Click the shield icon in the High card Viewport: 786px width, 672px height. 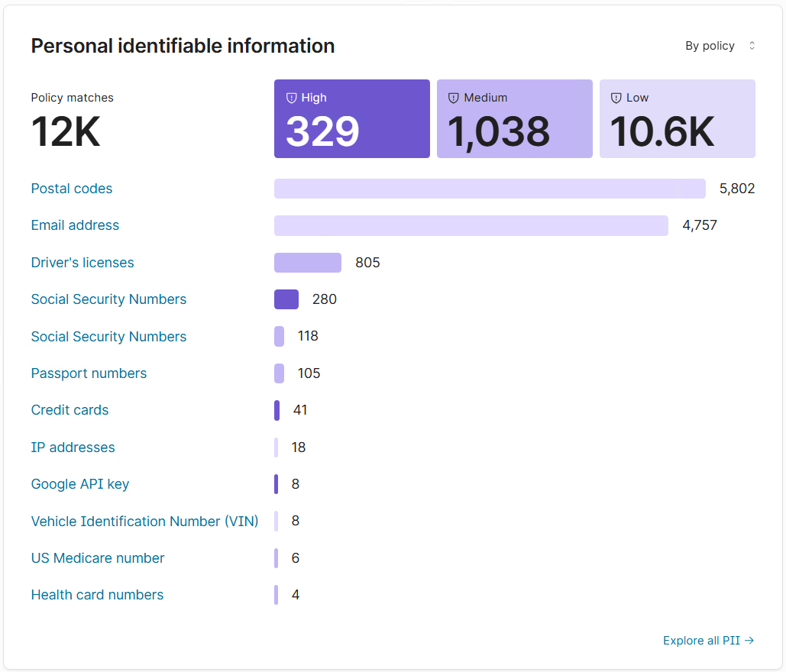point(291,98)
